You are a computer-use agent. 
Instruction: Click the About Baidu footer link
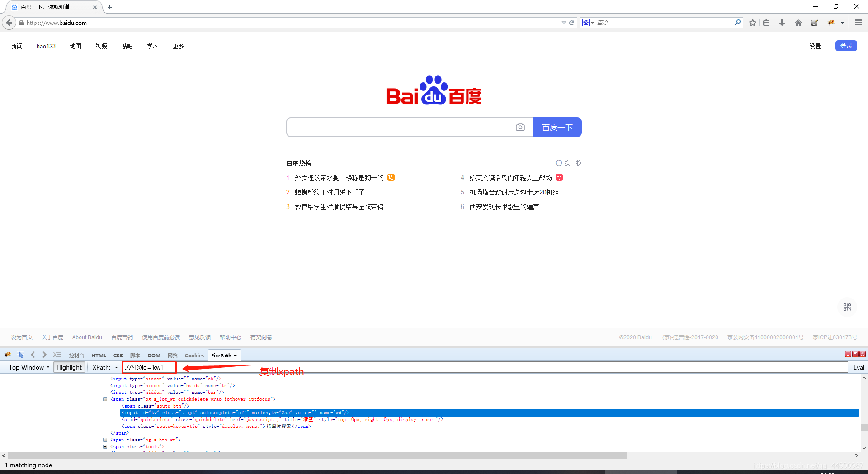(x=87, y=337)
